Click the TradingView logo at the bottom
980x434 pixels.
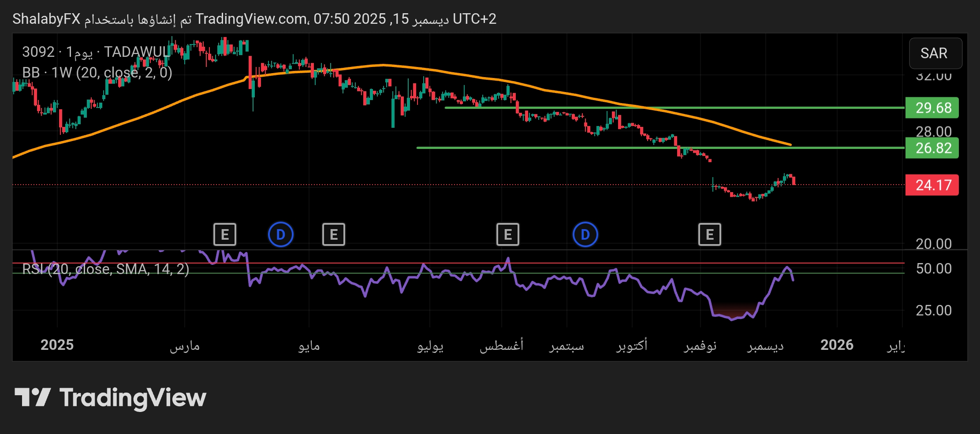pyautogui.click(x=110, y=398)
